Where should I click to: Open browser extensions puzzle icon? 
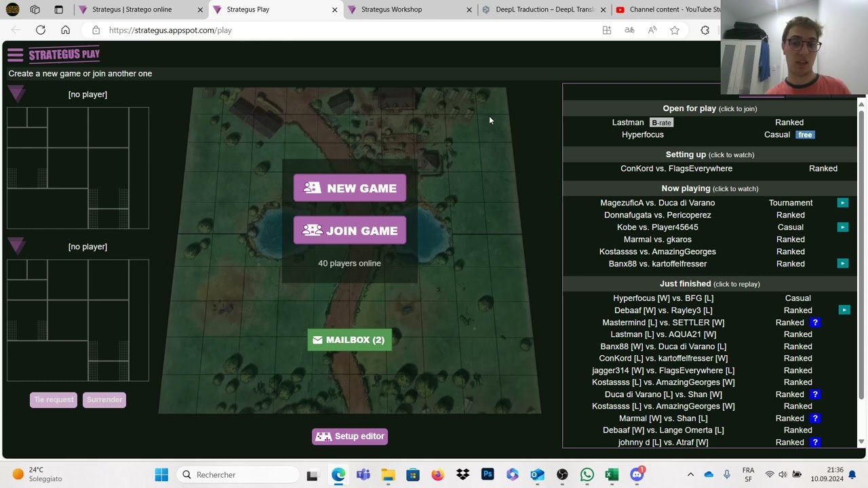click(705, 30)
